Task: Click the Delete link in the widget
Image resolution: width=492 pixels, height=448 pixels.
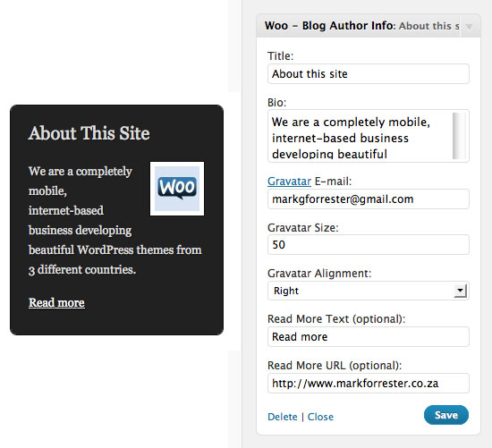Action: click(x=283, y=417)
